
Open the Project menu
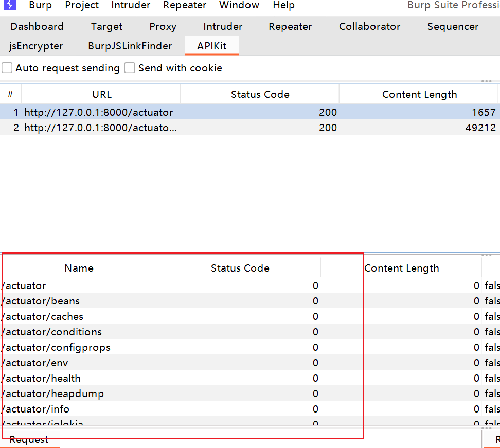point(82,5)
